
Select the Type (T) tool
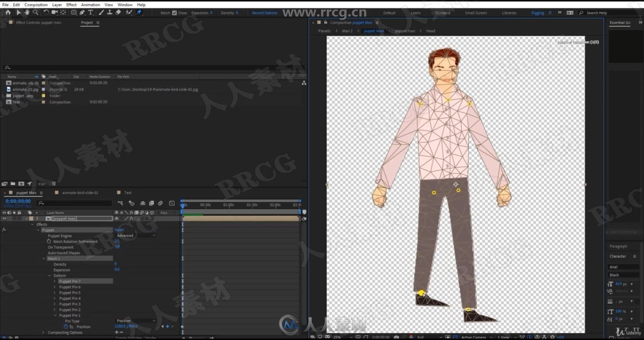(90, 13)
